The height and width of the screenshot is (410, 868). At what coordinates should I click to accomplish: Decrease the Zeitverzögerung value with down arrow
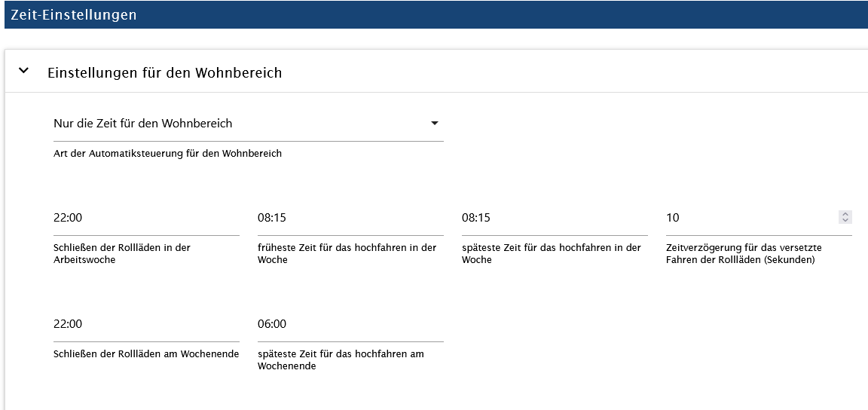[x=845, y=221]
